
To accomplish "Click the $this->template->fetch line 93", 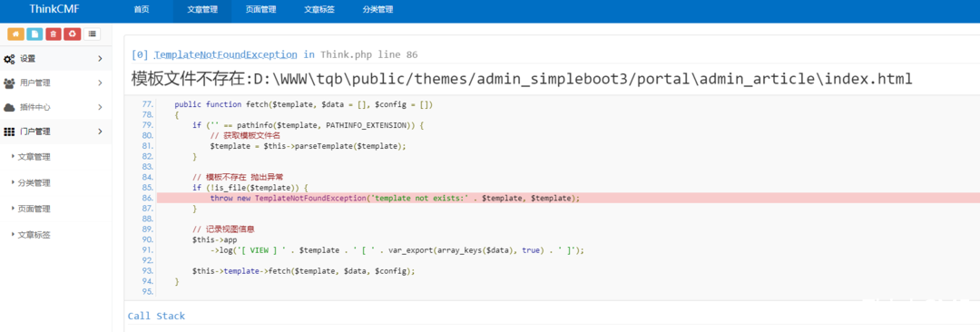I will [x=304, y=270].
